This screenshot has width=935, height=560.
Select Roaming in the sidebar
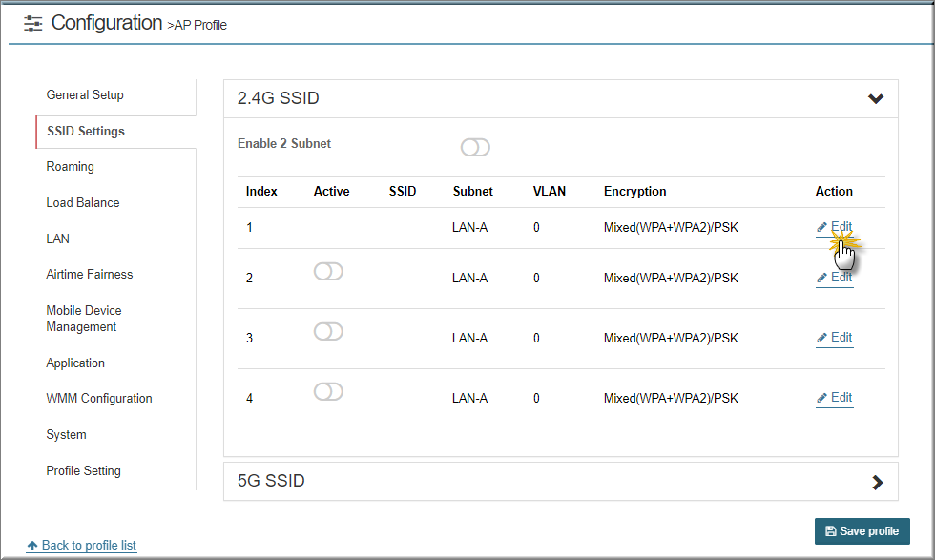pos(71,166)
